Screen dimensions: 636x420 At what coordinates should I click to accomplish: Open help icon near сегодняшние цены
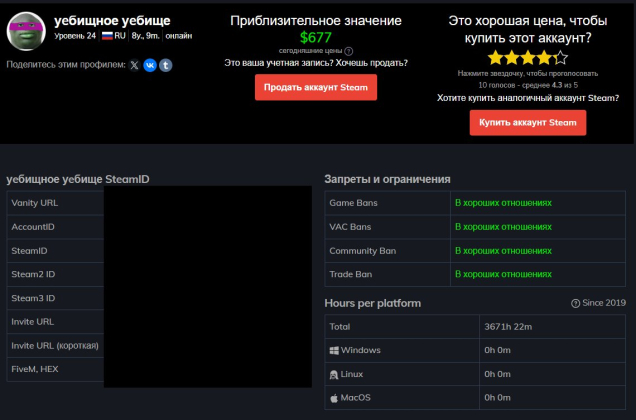[348, 51]
